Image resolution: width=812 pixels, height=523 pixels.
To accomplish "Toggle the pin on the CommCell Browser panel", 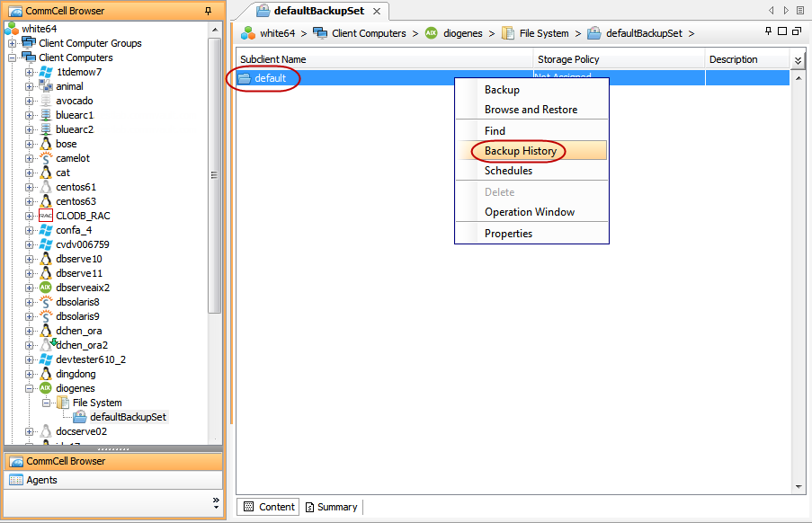I will pos(209,11).
